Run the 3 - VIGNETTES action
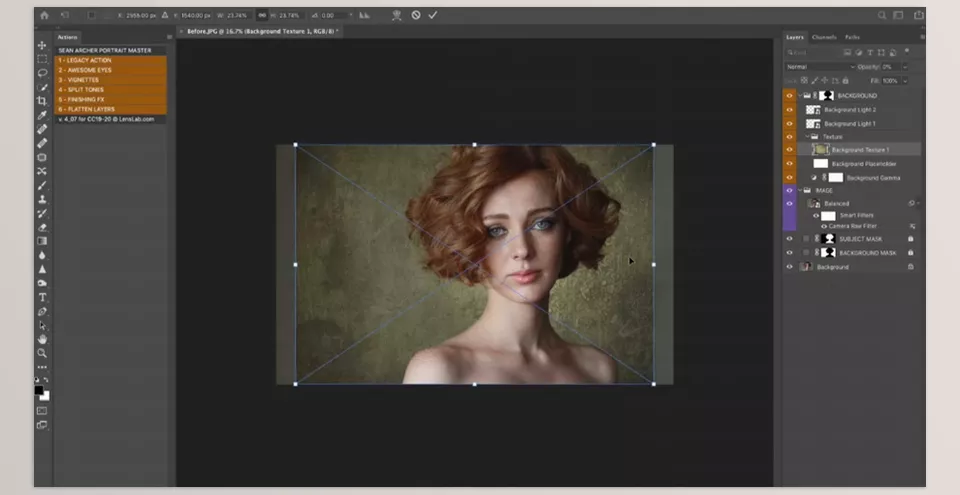 point(111,80)
